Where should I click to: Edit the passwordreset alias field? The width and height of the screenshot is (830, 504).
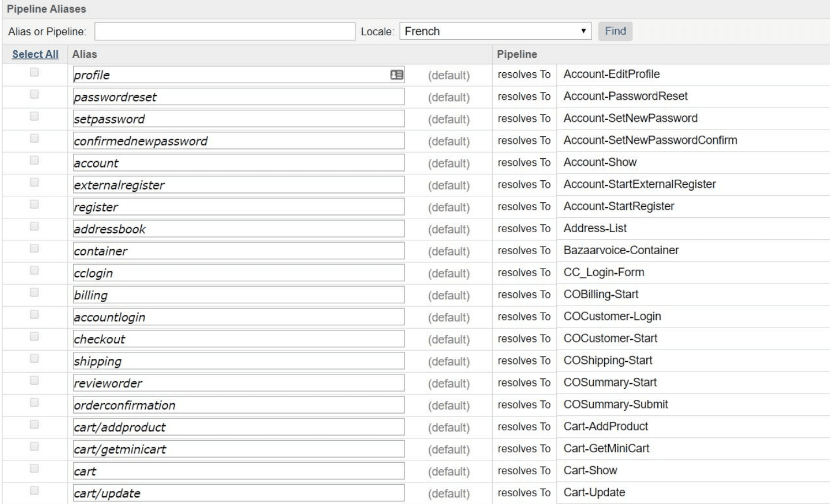pos(238,97)
